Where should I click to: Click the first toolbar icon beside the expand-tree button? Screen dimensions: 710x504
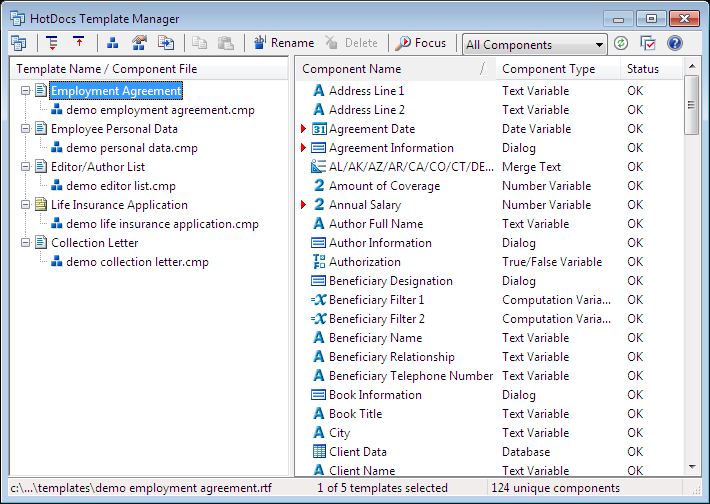(x=19, y=43)
